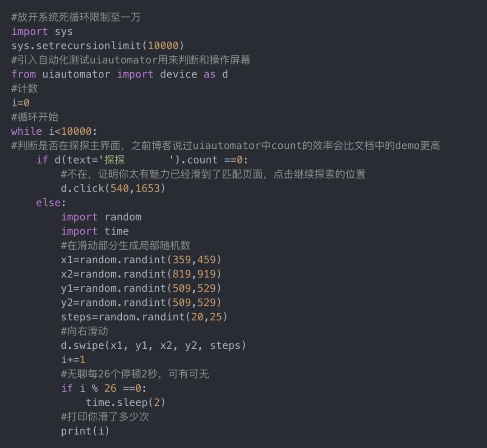Viewport: 487px width, 448px height.
Task: Click the 'import random' line
Action: click(x=101, y=217)
